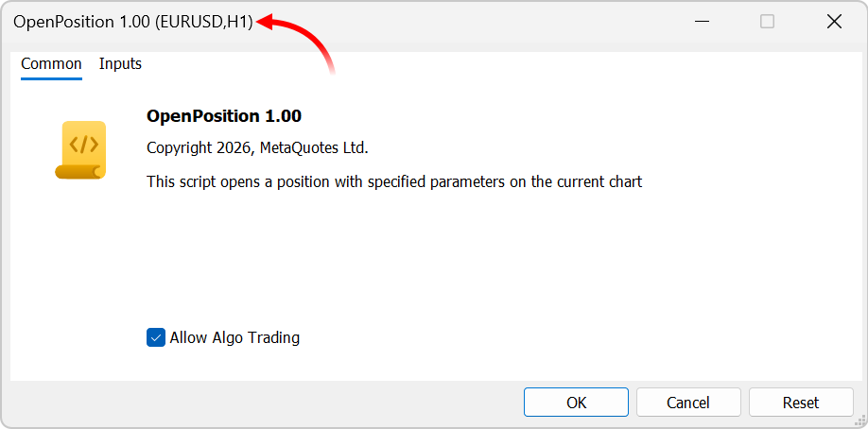Open the Inputs tab

pyautogui.click(x=120, y=64)
